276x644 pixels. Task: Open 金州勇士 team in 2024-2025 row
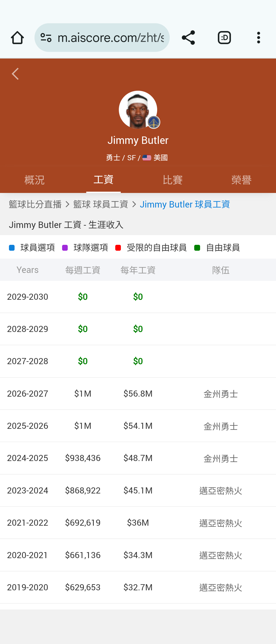coord(221,458)
